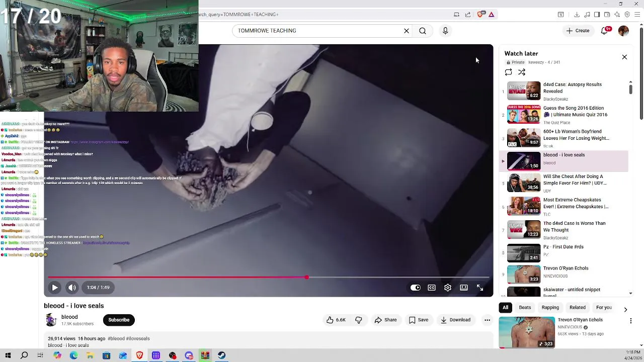Select the All filter chip
The width and height of the screenshot is (644, 362).
pyautogui.click(x=506, y=308)
